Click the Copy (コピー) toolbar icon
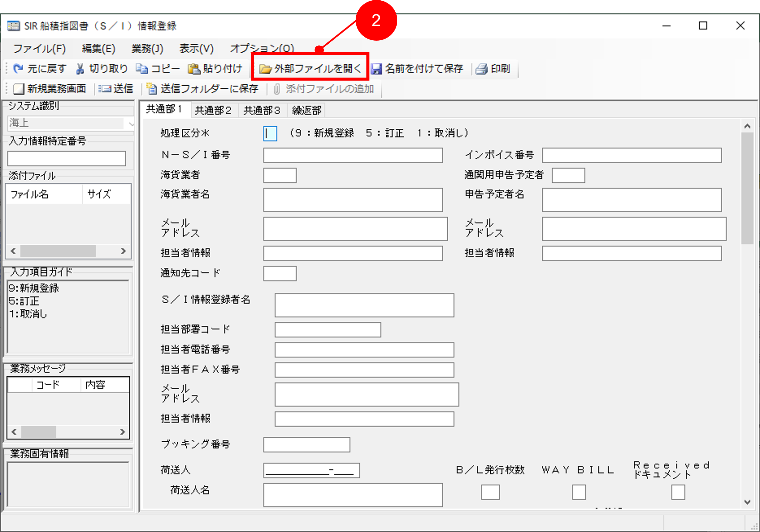The width and height of the screenshot is (760, 532). (142, 69)
